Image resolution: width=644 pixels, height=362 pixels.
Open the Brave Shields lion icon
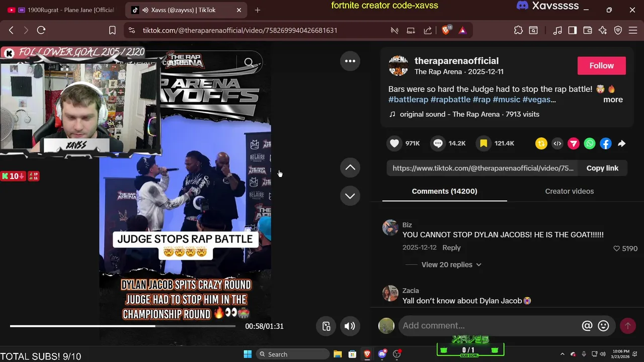pyautogui.click(x=446, y=30)
